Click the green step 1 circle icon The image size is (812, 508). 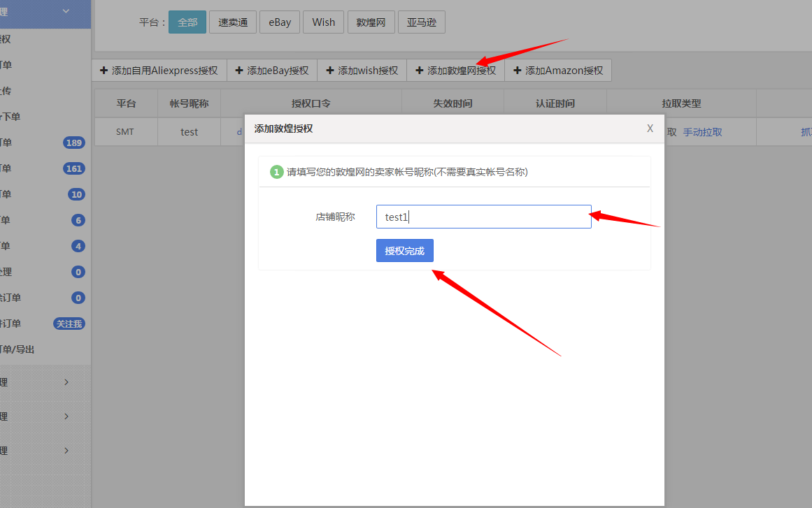pyautogui.click(x=277, y=172)
